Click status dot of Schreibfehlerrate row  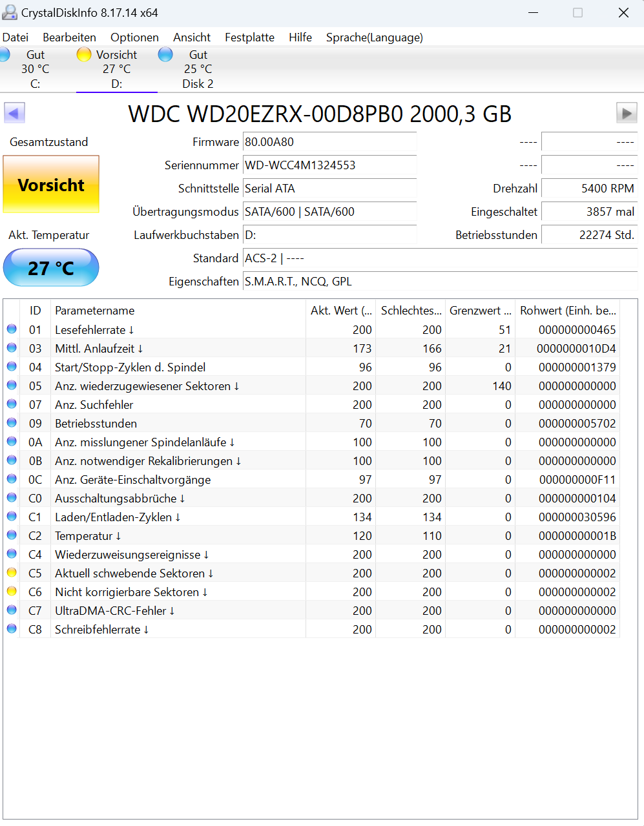point(12,628)
